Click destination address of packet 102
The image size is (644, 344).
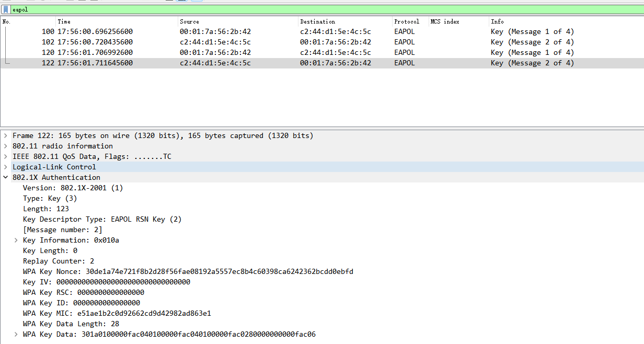(336, 42)
